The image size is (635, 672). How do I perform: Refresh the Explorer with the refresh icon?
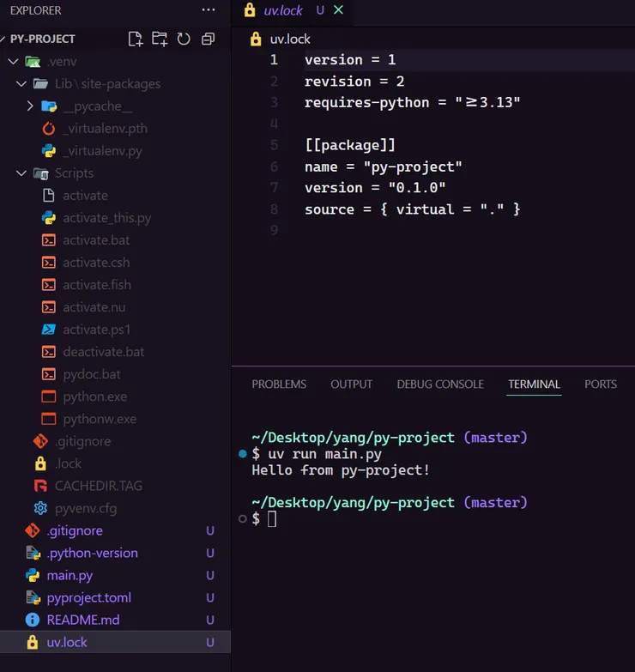184,39
